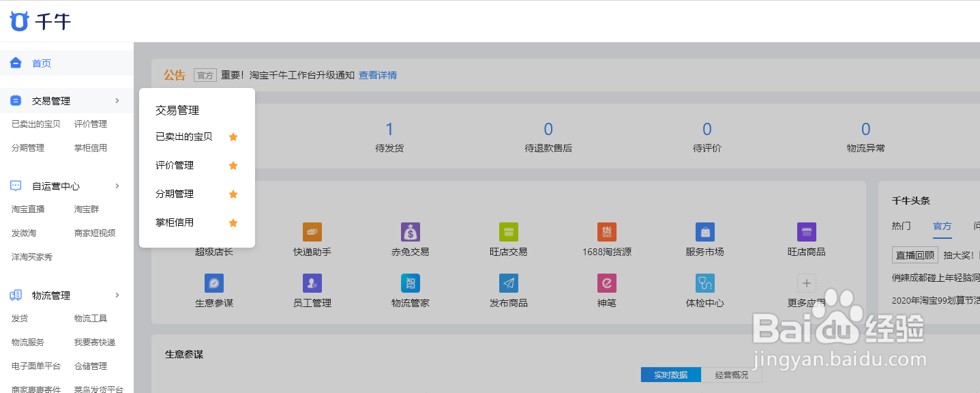The image size is (980, 393).
Task: Toggle favorite star for 已卖出的宝贝
Action: (x=233, y=137)
